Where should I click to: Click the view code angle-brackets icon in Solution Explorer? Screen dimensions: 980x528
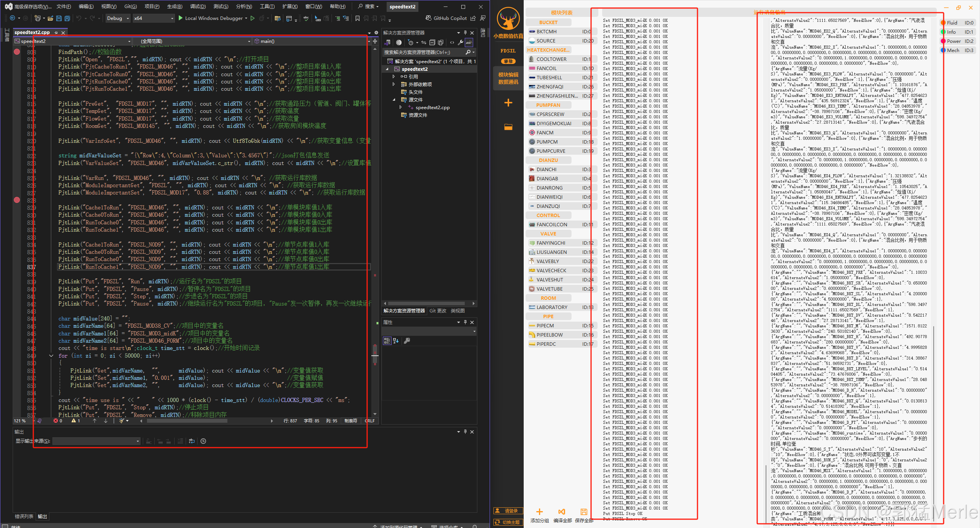tap(452, 43)
